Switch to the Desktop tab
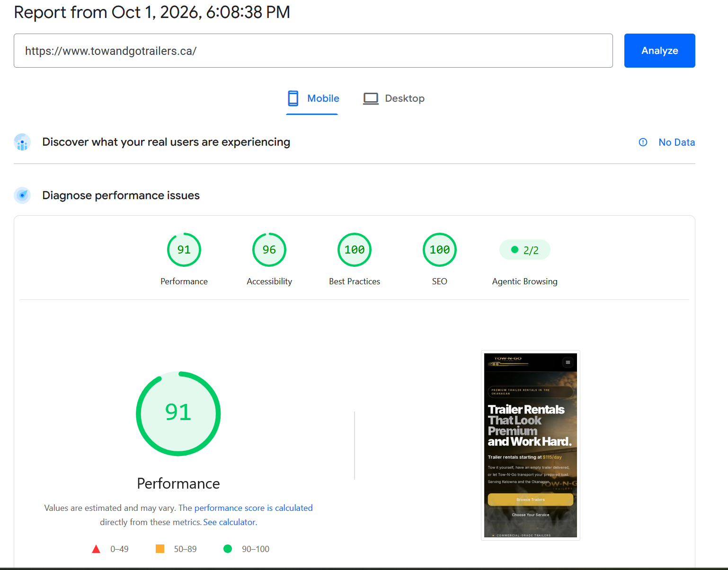 394,98
